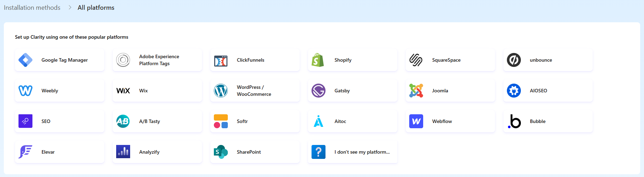This screenshot has width=644, height=177.
Task: Click the Google Tag Manager diamond icon
Action: tap(25, 60)
